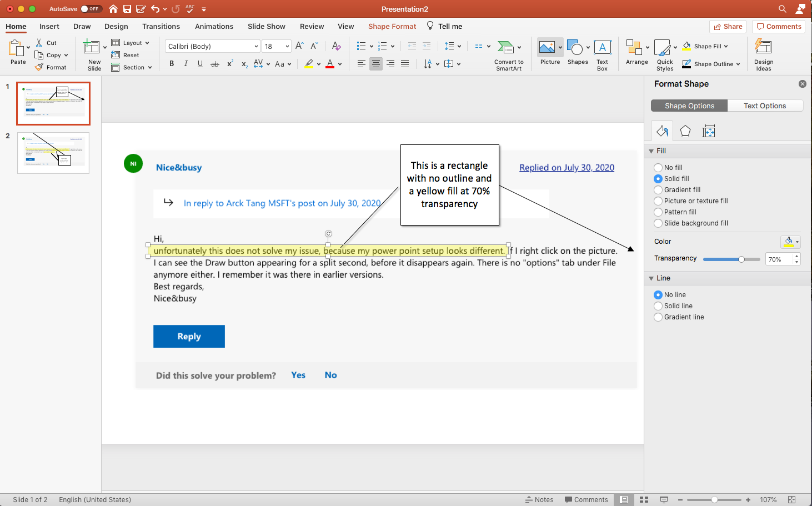Click Convert to SmartArt
Viewport: 812px width, 506px height.
pos(509,56)
